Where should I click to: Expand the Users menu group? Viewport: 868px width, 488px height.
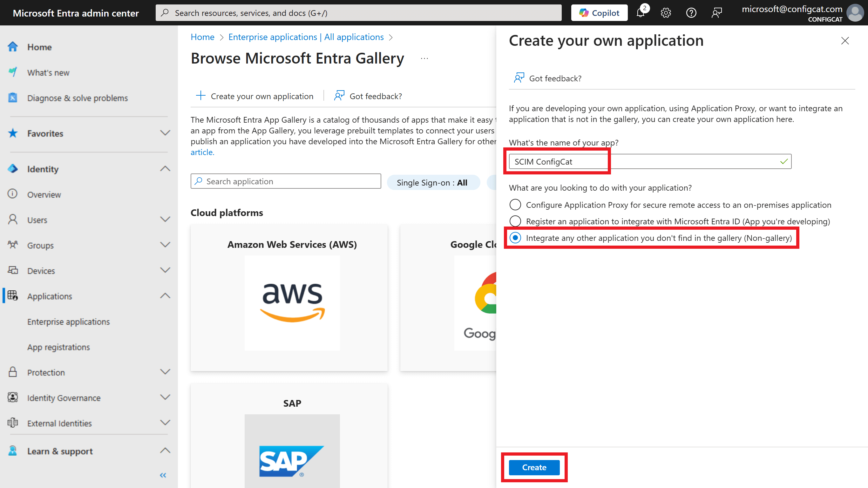pyautogui.click(x=165, y=220)
